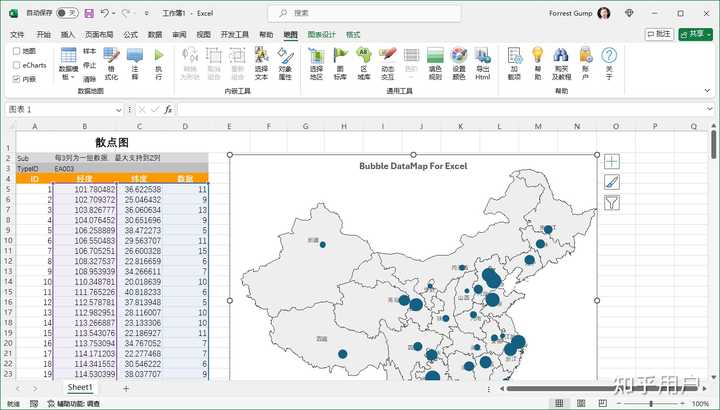Click the insert function fx icon

168,109
